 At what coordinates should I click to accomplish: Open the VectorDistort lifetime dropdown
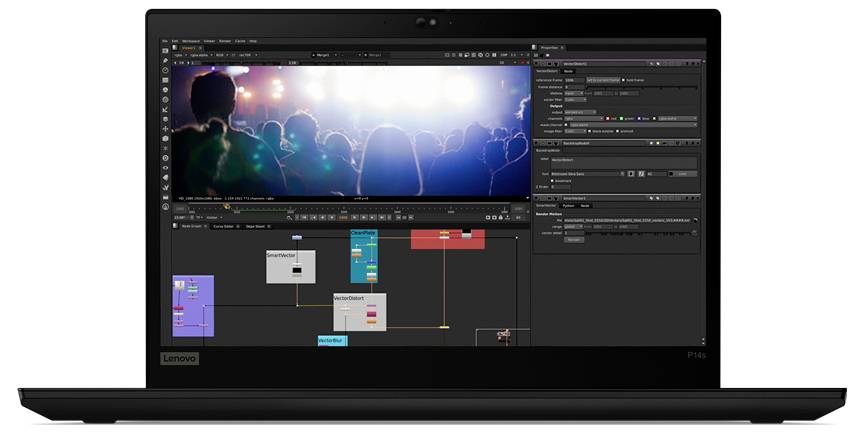tap(574, 94)
